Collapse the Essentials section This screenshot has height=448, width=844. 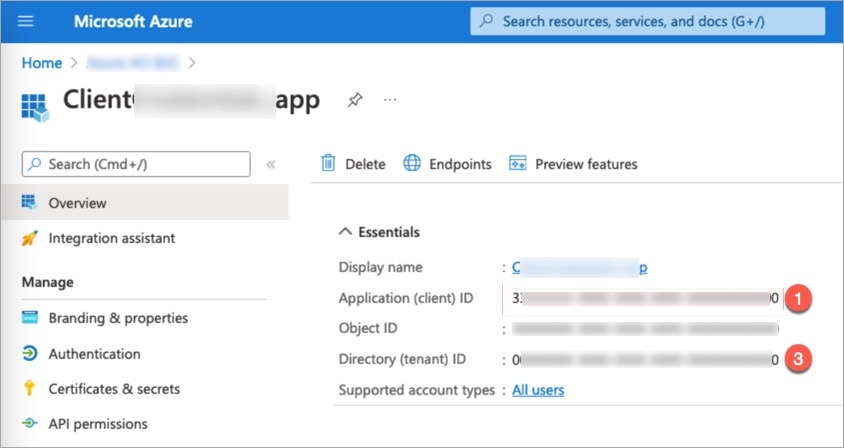[x=346, y=232]
